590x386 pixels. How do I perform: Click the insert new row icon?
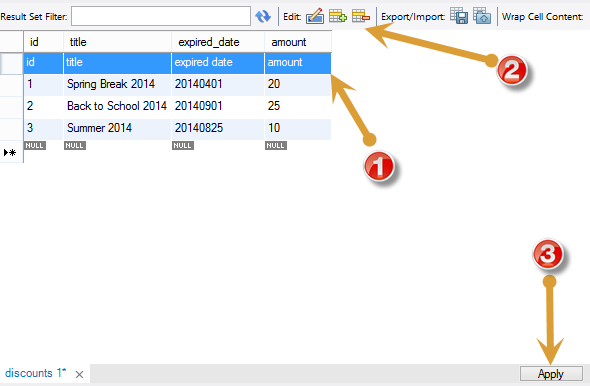tap(338, 16)
